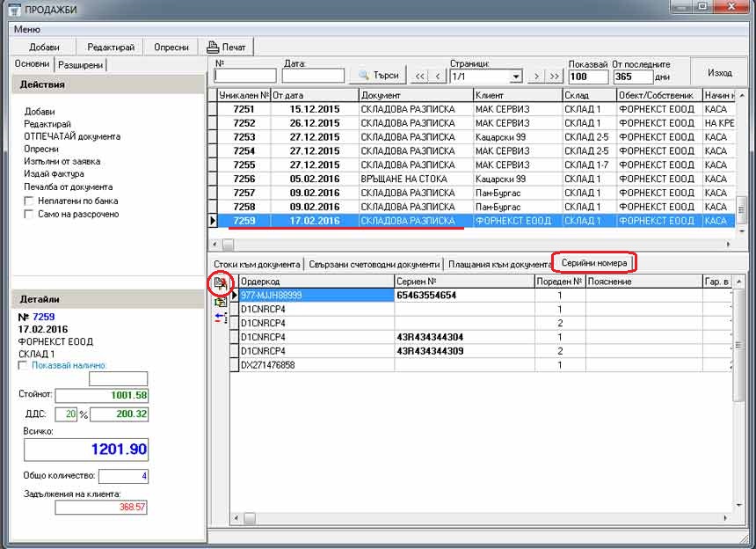The image size is (756, 549).
Task: Click the От дата column header
Action: [x=315, y=95]
